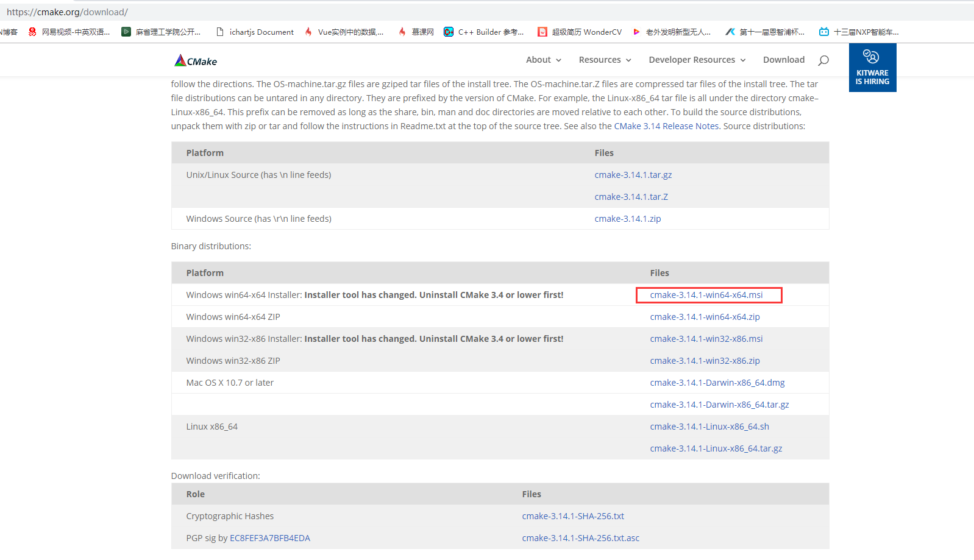
Task: Open the 十三届NXP智能车 bookmark
Action: tap(859, 32)
